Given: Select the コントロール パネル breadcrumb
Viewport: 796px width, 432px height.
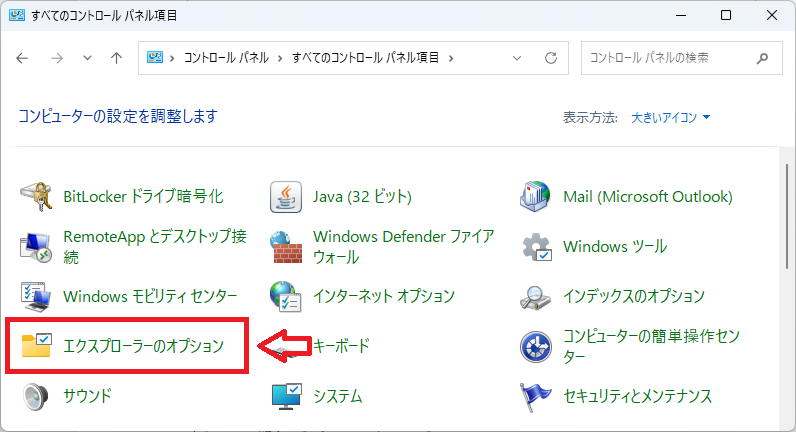Looking at the screenshot, I should click(226, 58).
